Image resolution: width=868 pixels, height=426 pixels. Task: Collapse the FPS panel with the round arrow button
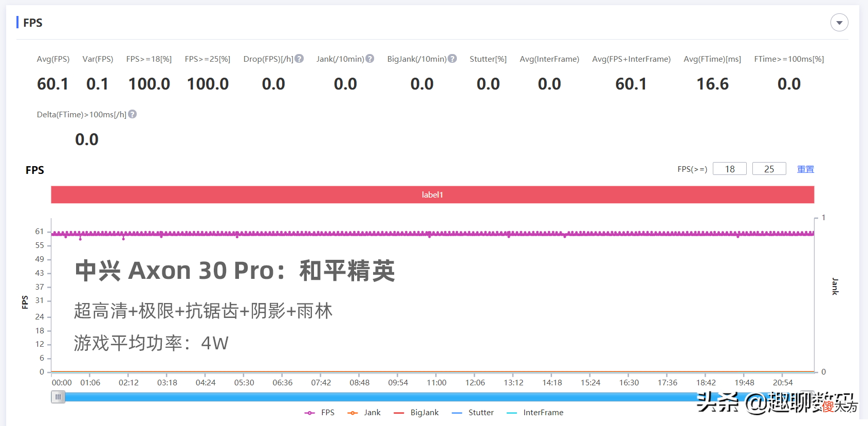[839, 23]
